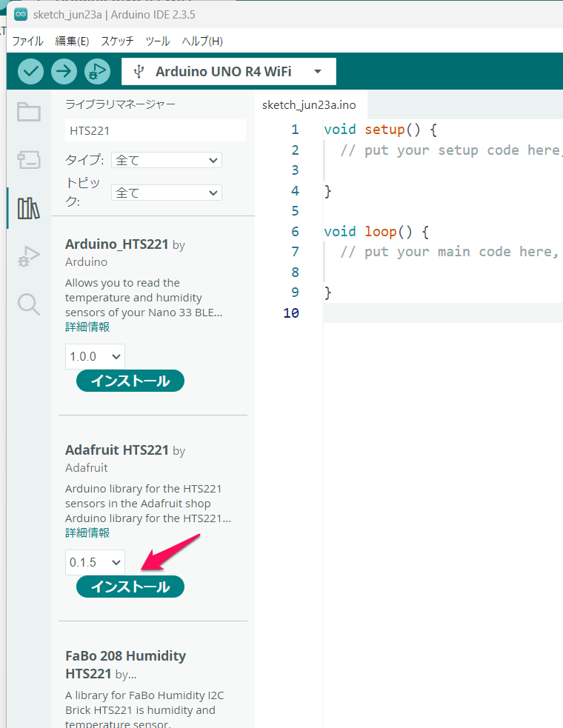
Task: Click line number 4 in the editor gutter
Action: coord(295,190)
